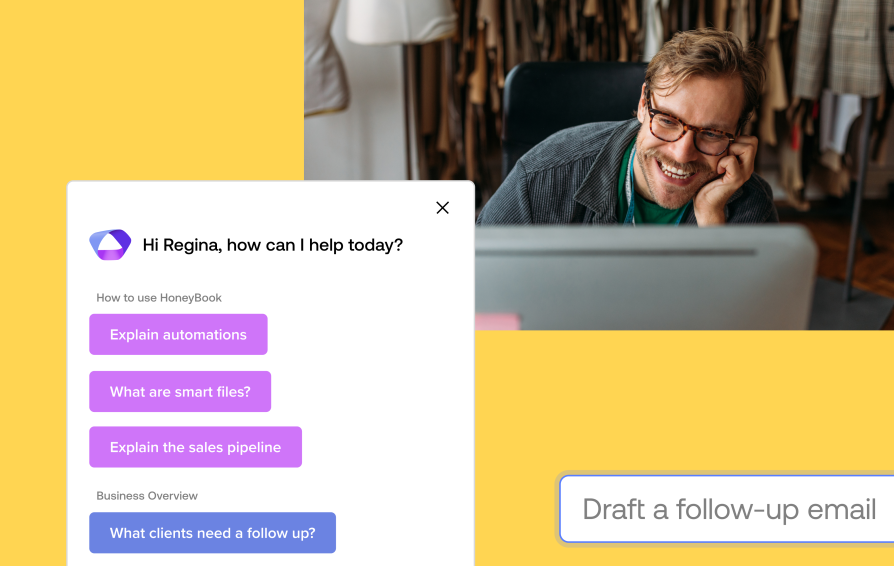Click the white lampshade in the photo
The height and width of the screenshot is (566, 894).
click(x=401, y=22)
